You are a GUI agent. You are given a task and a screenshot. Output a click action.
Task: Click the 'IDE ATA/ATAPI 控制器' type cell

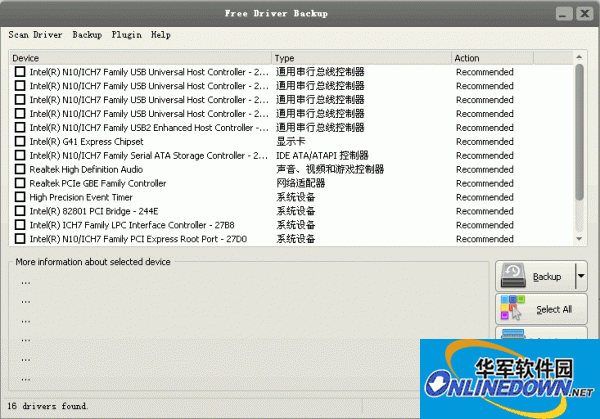[322, 155]
